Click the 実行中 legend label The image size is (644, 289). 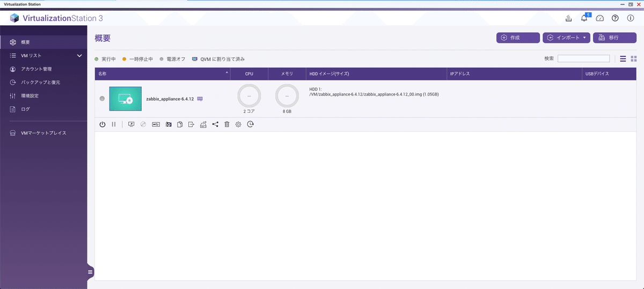point(108,59)
